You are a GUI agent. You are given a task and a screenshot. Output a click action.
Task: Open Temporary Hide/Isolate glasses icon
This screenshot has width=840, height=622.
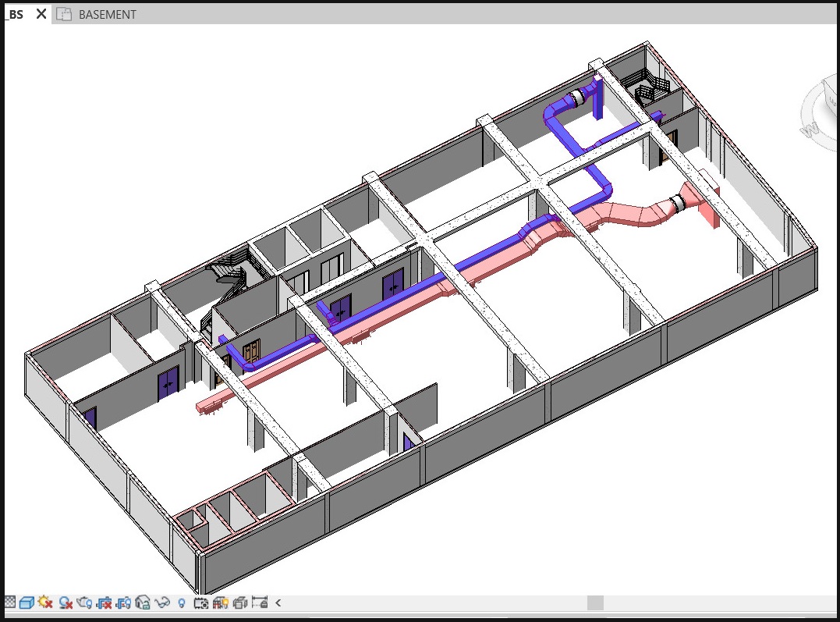pos(161,602)
